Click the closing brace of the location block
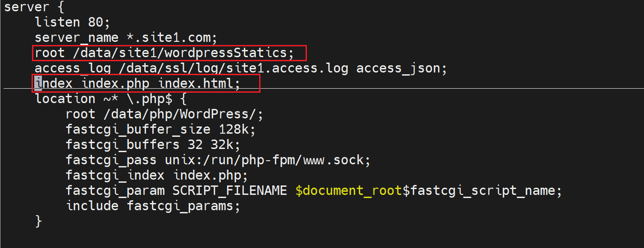Image resolution: width=644 pixels, height=248 pixels. (38, 221)
